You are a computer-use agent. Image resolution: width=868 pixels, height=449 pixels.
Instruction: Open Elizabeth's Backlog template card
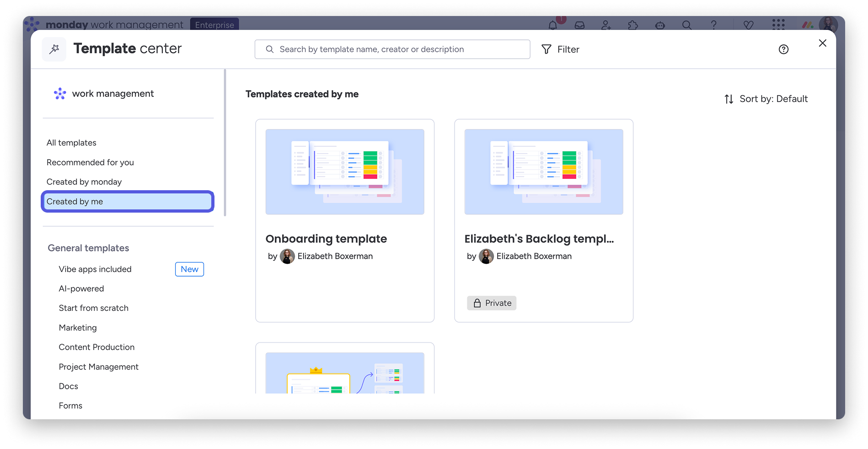pyautogui.click(x=543, y=220)
